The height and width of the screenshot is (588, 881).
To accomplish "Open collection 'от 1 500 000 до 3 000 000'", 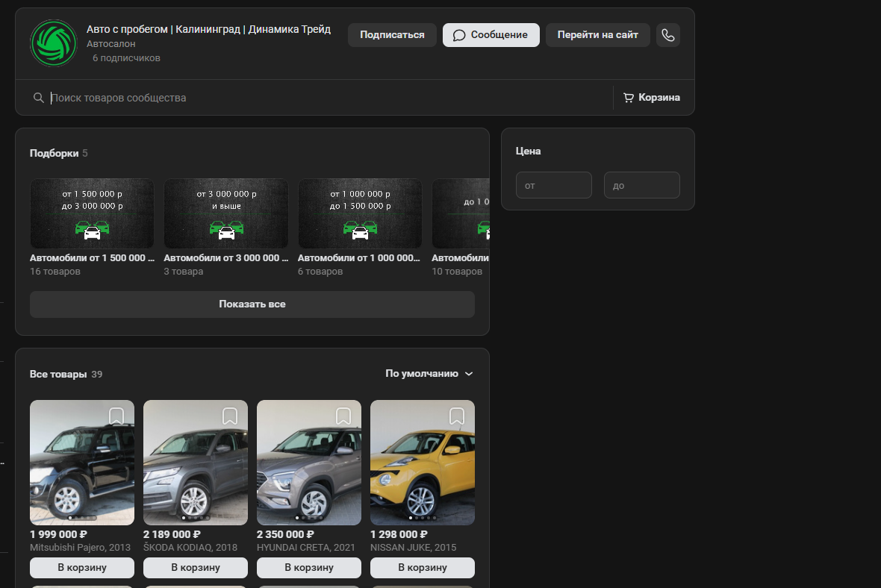I will 92,213.
